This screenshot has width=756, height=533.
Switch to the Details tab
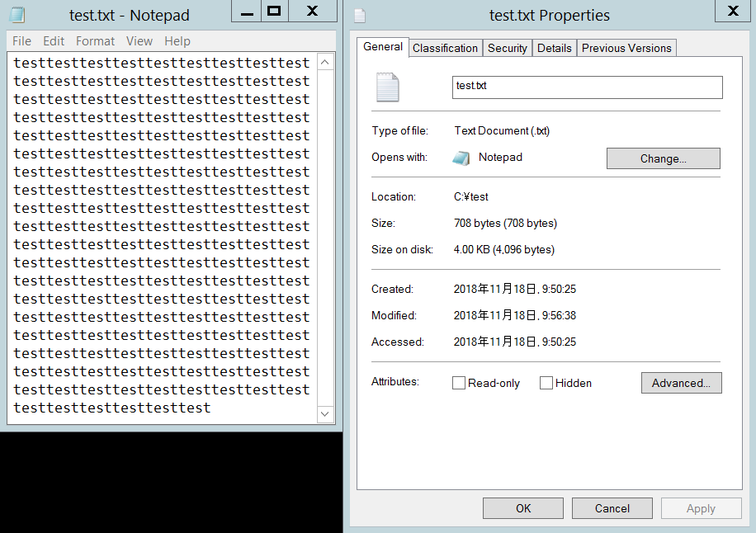[x=555, y=48]
